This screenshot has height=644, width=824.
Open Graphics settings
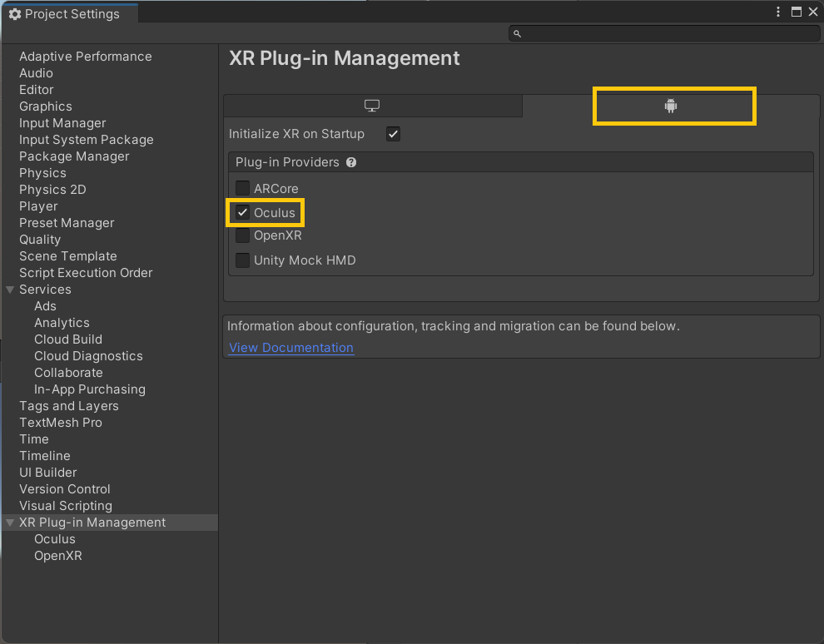point(46,107)
